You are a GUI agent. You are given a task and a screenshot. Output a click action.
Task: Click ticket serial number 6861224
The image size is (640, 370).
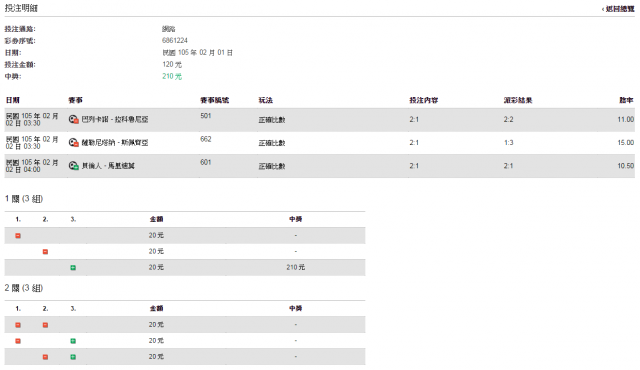point(175,40)
